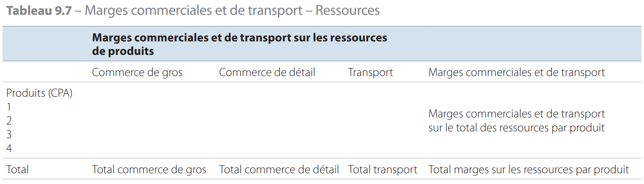The height and width of the screenshot is (184, 644).
Task: Click the Produits (CPA) row label
Action: [40, 94]
